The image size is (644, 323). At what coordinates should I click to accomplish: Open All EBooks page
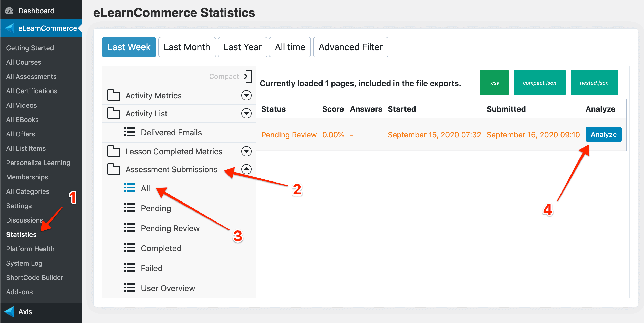pos(22,120)
